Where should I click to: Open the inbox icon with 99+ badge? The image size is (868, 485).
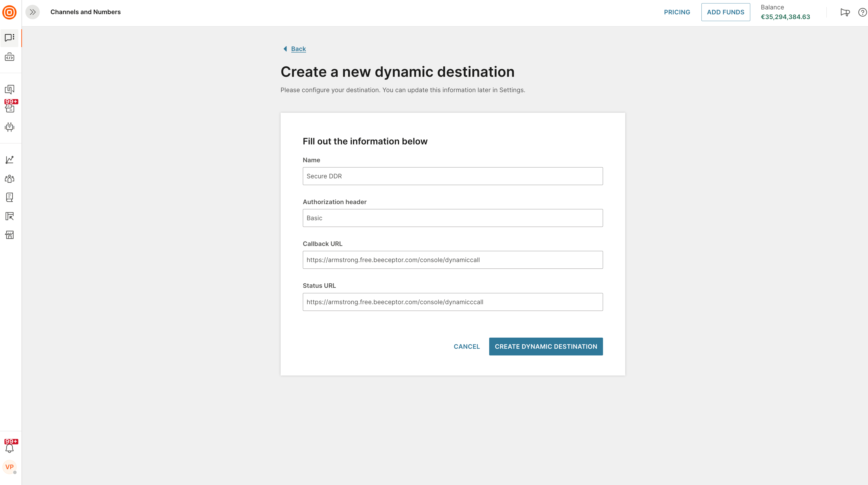point(10,108)
